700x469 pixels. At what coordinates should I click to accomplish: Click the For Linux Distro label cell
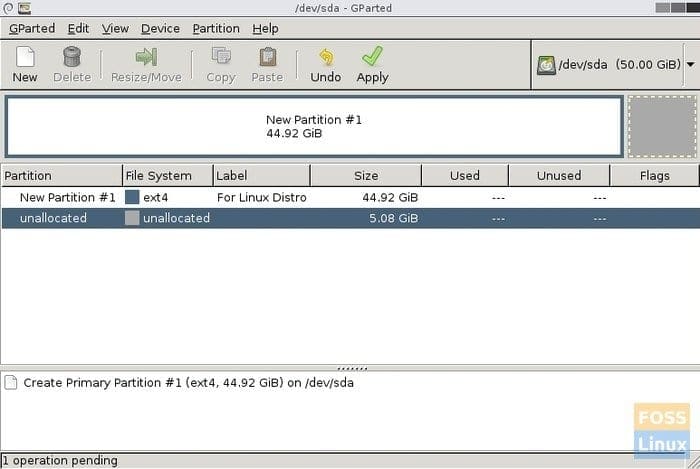(262, 197)
